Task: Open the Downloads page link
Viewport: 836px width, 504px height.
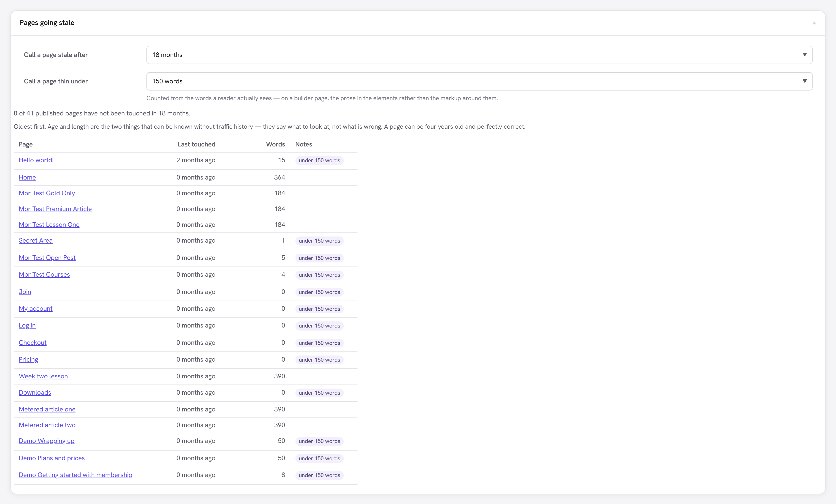Action: pyautogui.click(x=35, y=392)
